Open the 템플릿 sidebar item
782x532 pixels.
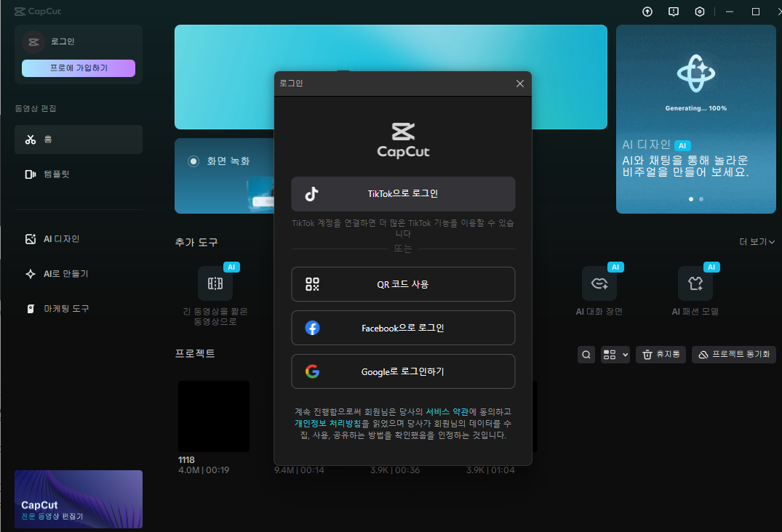click(79, 174)
